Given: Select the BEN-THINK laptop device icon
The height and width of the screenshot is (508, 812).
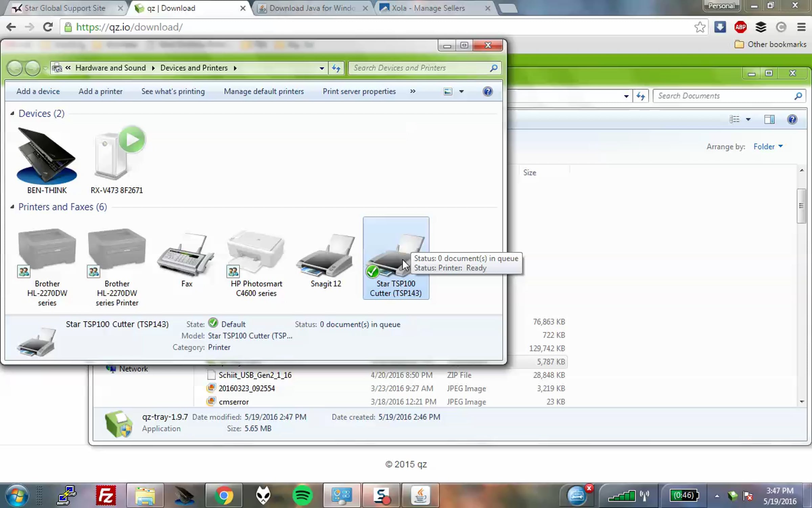Looking at the screenshot, I should click(x=47, y=156).
